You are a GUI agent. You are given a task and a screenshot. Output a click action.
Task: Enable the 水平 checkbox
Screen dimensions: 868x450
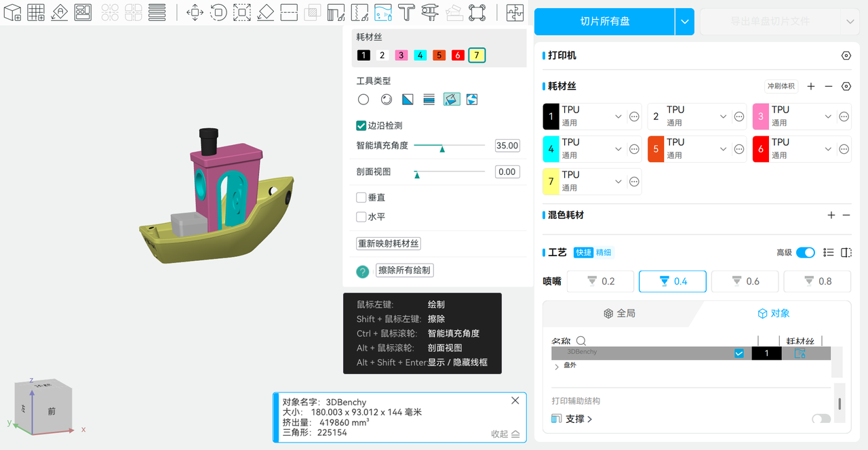coord(361,217)
